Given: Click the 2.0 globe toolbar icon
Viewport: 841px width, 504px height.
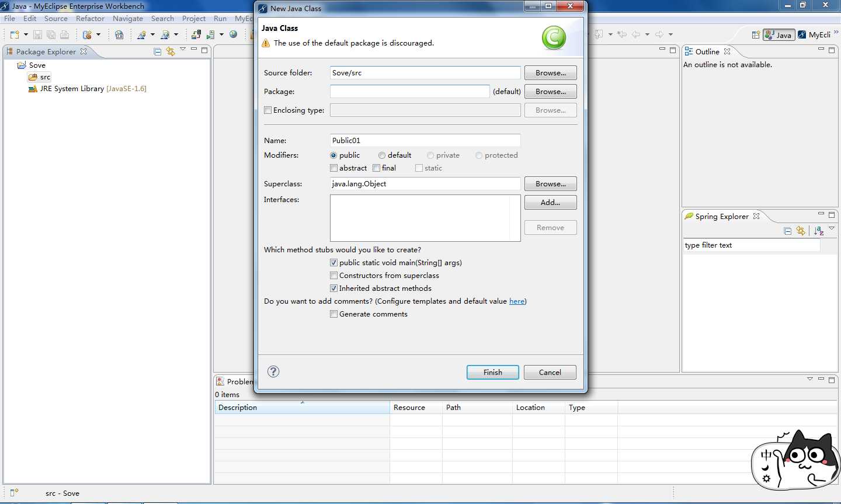Looking at the screenshot, I should [119, 34].
